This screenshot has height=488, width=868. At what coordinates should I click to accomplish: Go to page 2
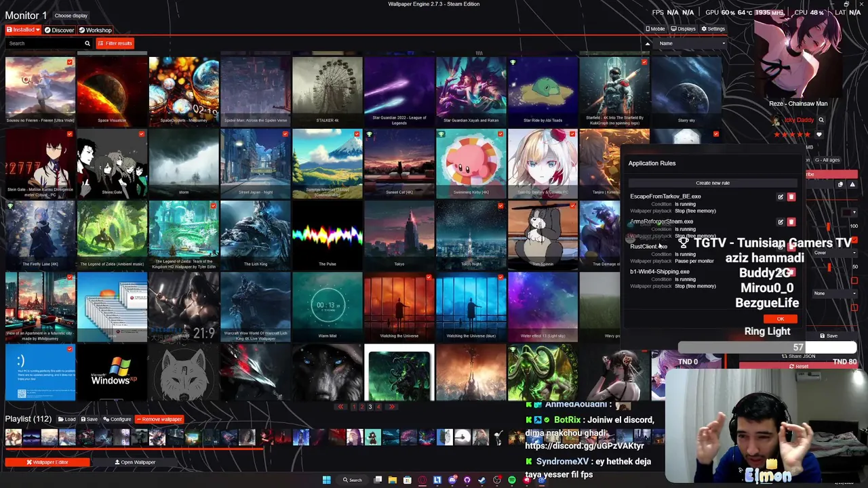click(361, 407)
